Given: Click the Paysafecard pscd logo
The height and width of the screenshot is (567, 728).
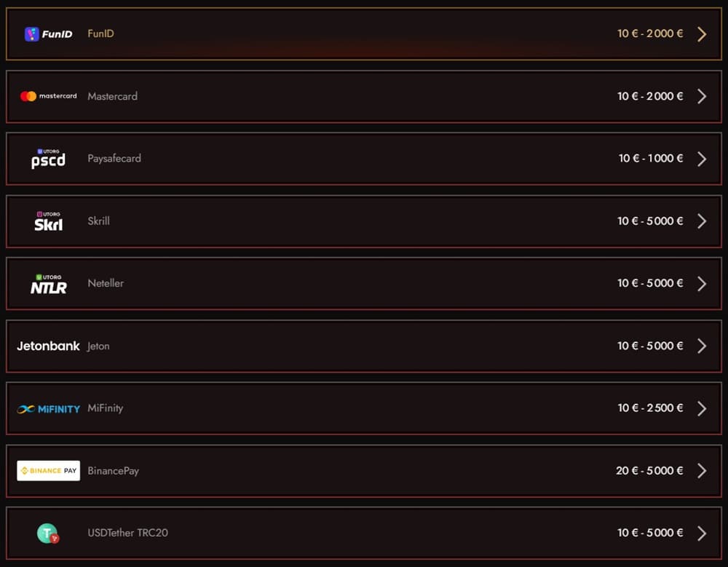Looking at the screenshot, I should (48, 159).
